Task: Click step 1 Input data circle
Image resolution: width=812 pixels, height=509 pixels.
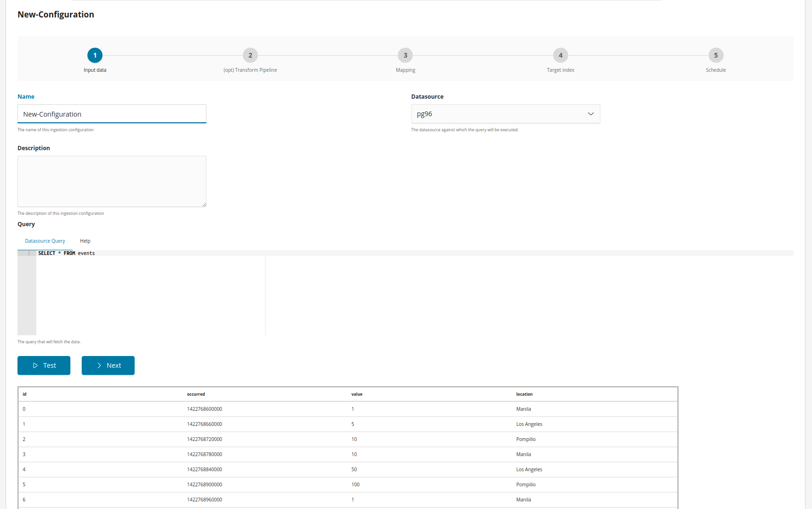Action: [95, 55]
